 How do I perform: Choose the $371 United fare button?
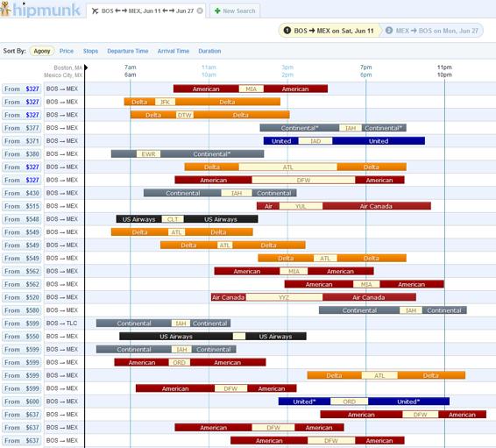coord(22,141)
